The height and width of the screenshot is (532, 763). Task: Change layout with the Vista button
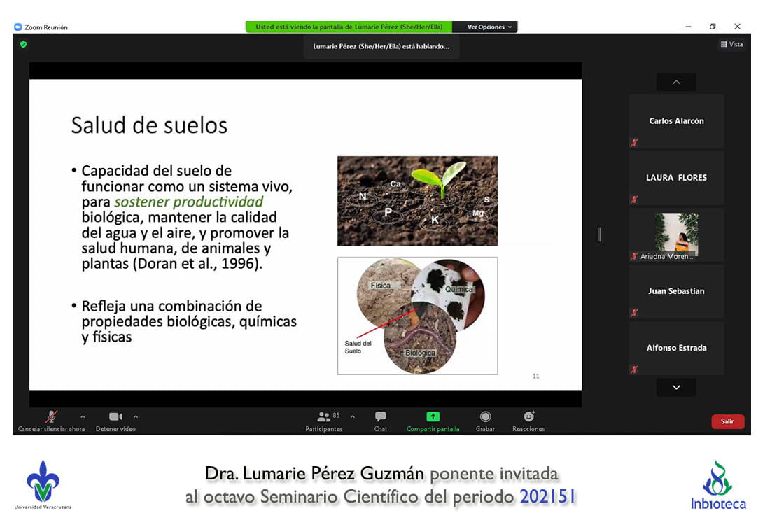point(731,44)
